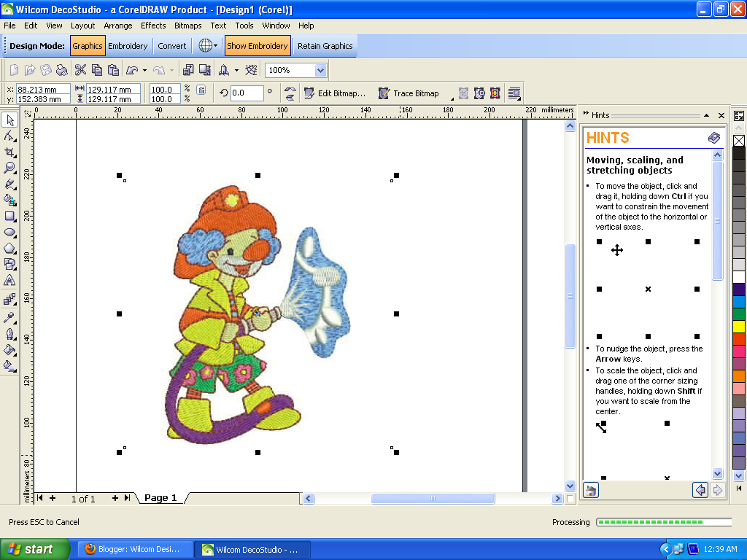Click the Copy icon

97,70
